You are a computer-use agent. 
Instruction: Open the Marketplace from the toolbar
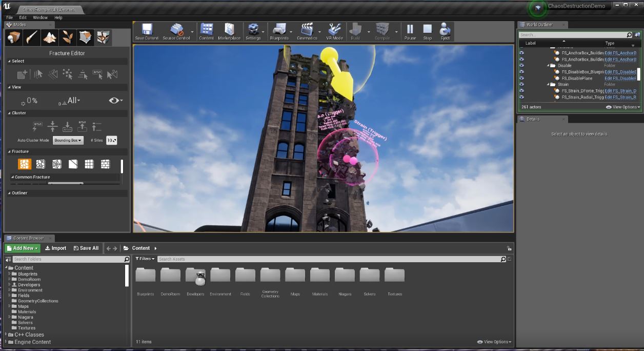tap(229, 32)
